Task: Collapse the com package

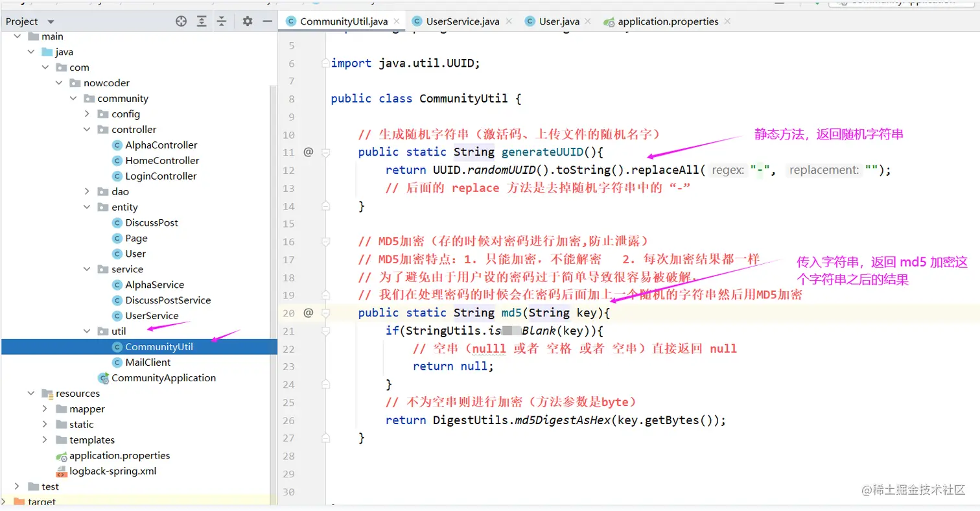Action: 45,67
